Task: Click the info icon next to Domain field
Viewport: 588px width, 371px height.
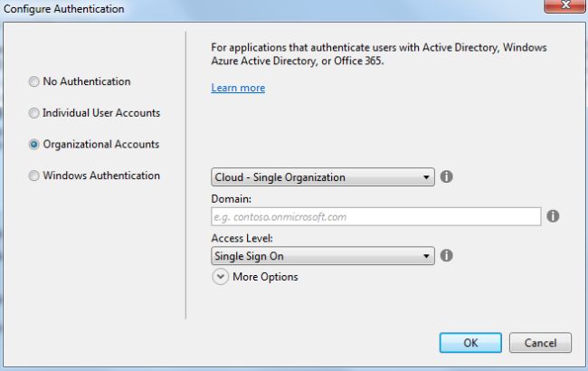Action: 553,216
